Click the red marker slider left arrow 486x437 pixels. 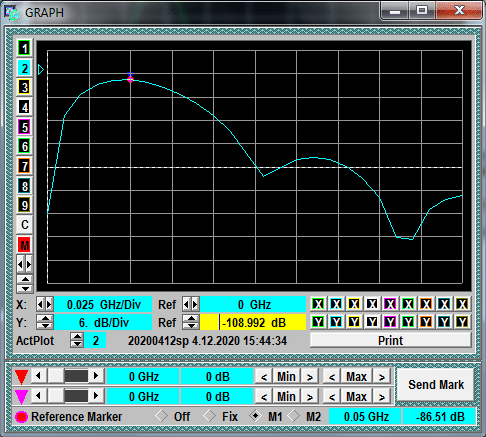tap(39, 376)
